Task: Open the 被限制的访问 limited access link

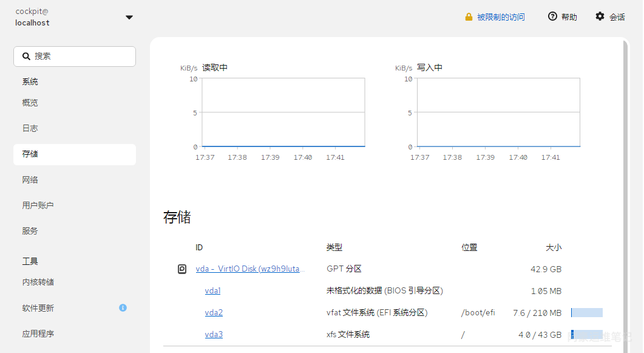Action: click(x=501, y=17)
